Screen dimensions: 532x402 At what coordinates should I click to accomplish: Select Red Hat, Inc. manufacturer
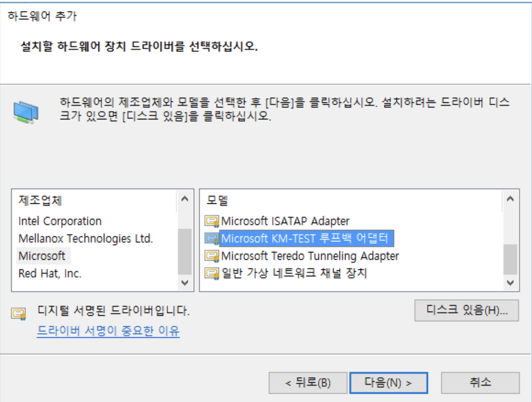[50, 273]
